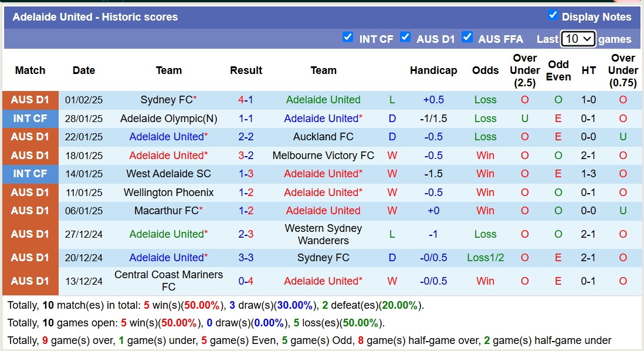This screenshot has height=351, width=644.
Task: Click the INT CF badge on Adelaide Olympic row
Action: click(x=30, y=118)
